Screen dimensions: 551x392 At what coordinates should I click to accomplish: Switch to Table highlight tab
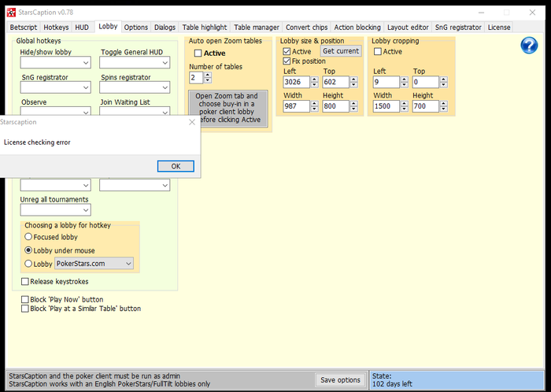pyautogui.click(x=205, y=28)
